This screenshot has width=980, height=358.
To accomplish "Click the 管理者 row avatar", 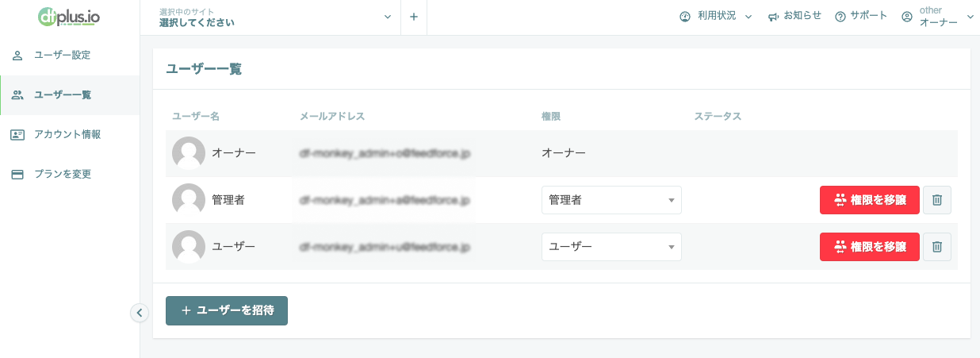I will pyautogui.click(x=189, y=200).
